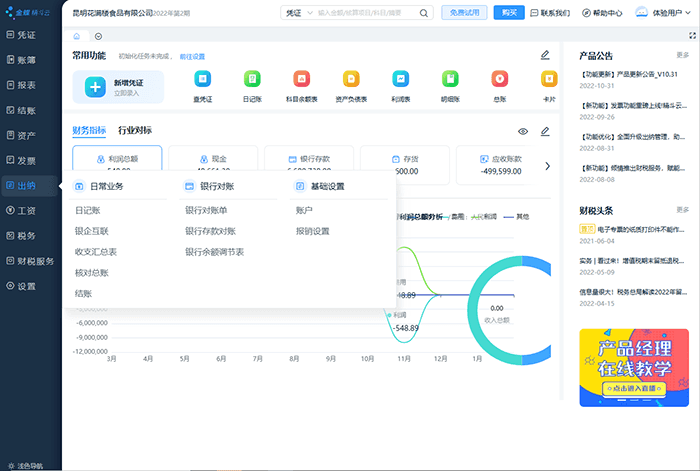Open 银企互联 in the submenu

pyautogui.click(x=92, y=231)
